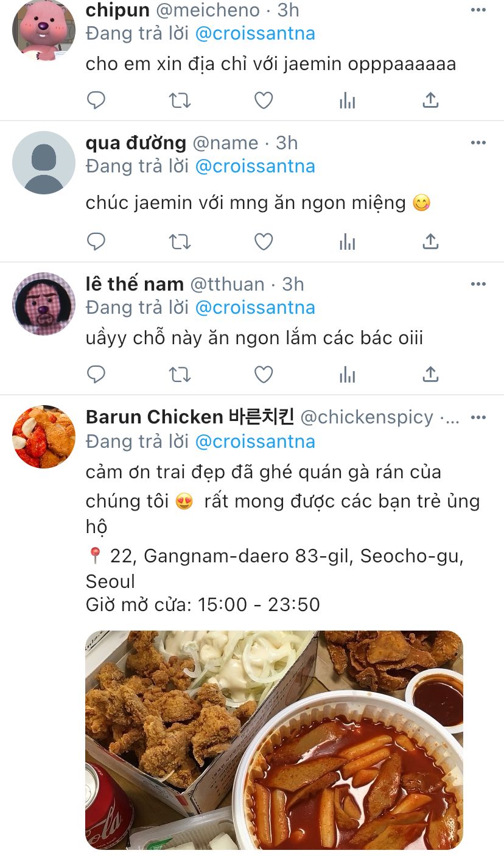
Task: Like lê thế nam's reply
Action: [x=263, y=374]
